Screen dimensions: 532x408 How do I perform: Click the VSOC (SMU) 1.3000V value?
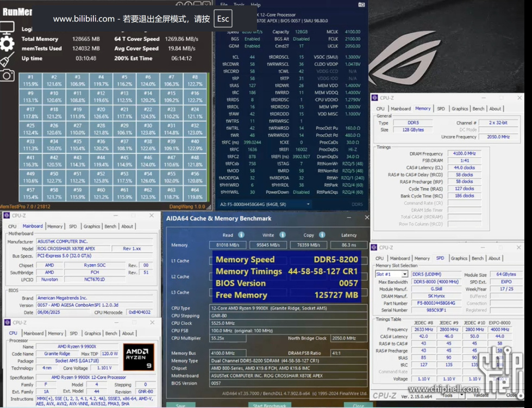pyautogui.click(x=353, y=57)
